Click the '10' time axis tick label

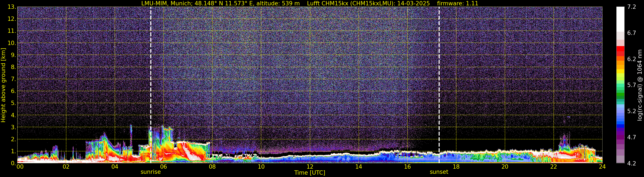(x=261, y=167)
